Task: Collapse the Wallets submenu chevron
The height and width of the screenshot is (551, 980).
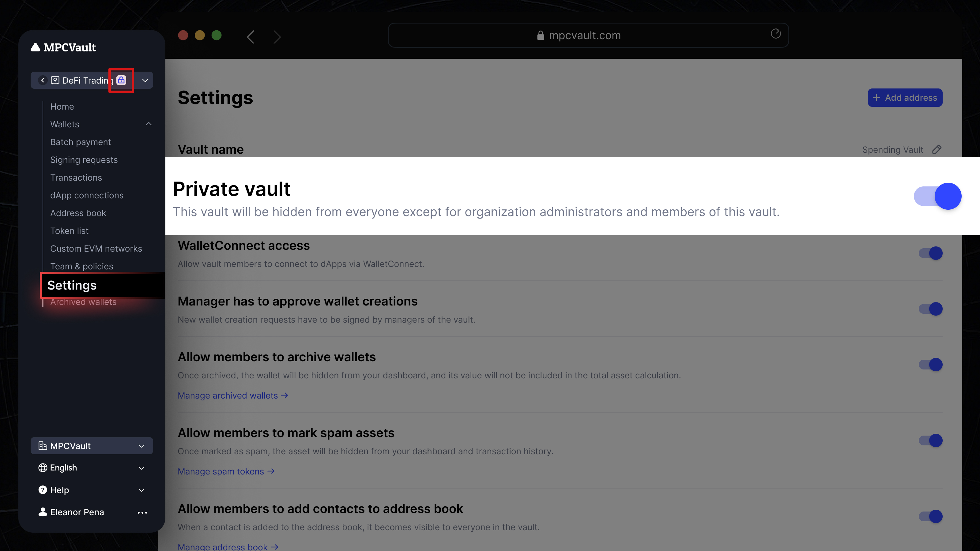Action: [x=149, y=124]
